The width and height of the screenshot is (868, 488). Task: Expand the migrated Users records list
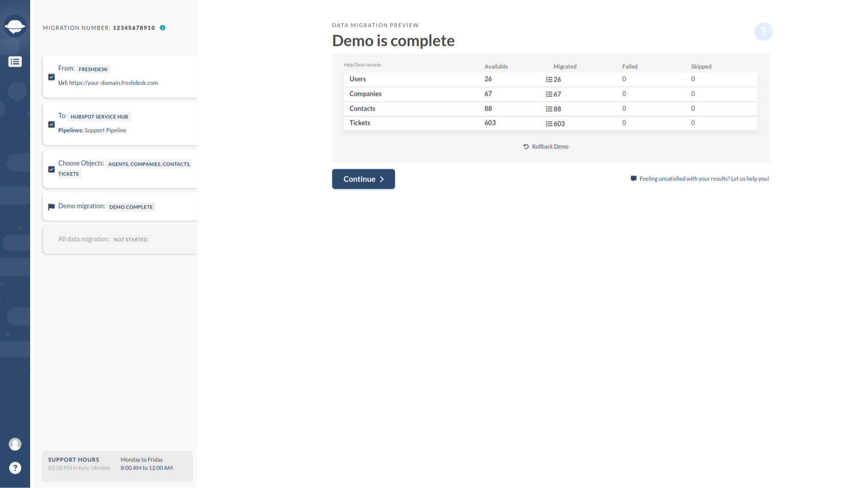pyautogui.click(x=549, y=79)
